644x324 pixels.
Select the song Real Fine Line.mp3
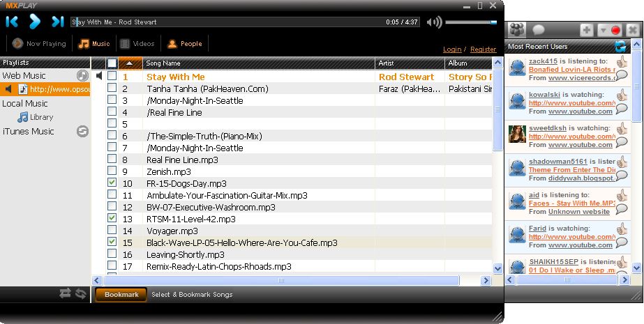pyautogui.click(x=182, y=160)
